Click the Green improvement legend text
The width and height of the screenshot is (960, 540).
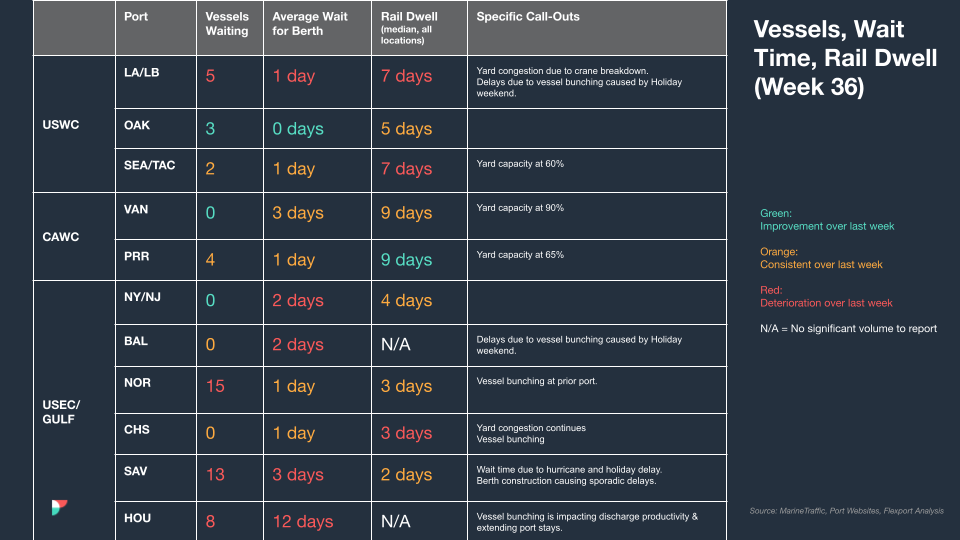[827, 220]
